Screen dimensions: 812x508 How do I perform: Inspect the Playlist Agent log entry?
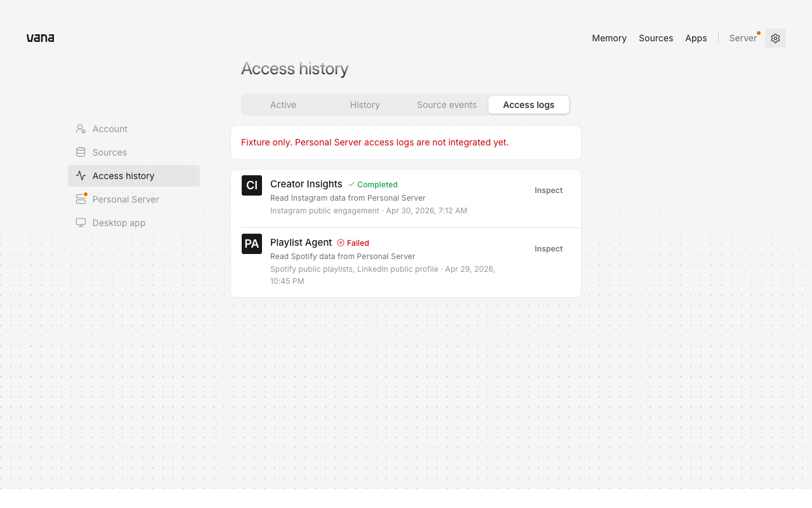tap(549, 249)
